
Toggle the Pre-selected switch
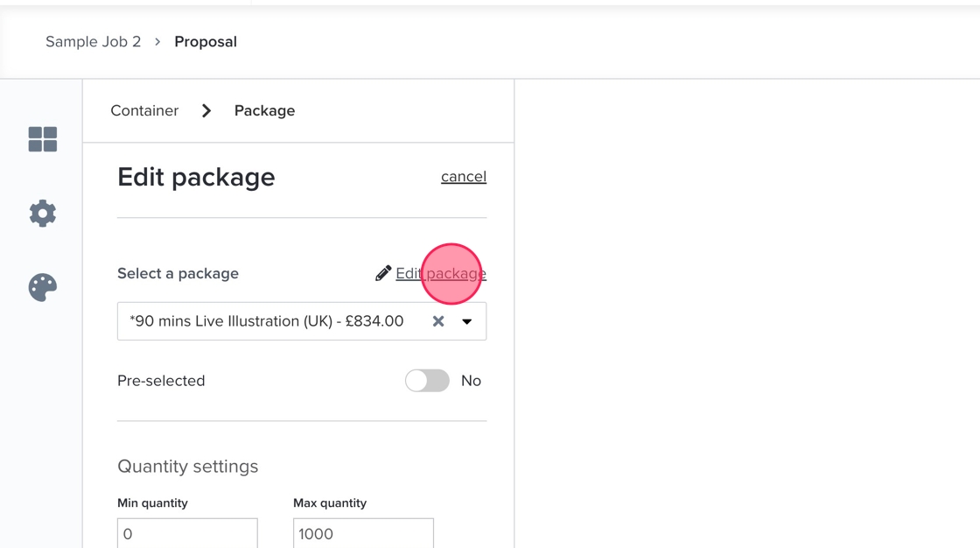427,381
